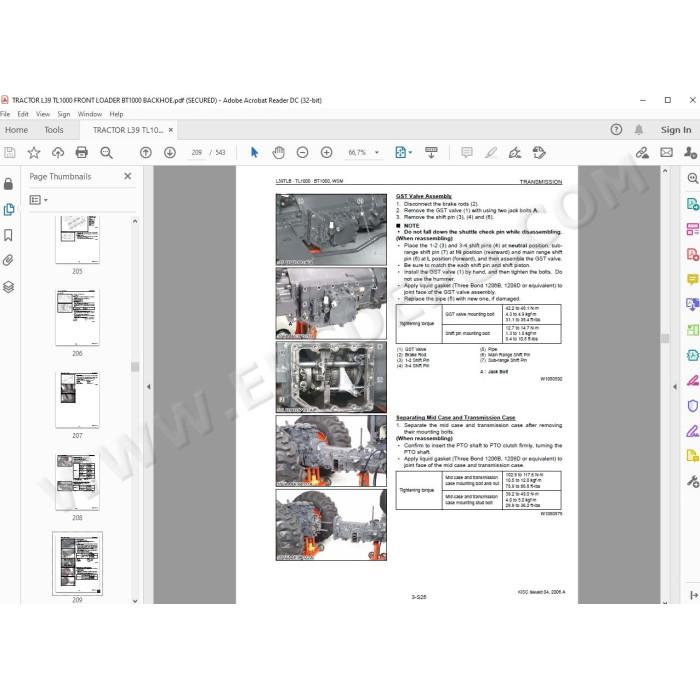Zoom out with minus icon
Image resolution: width=700 pixels, height=700 pixels.
click(x=303, y=153)
